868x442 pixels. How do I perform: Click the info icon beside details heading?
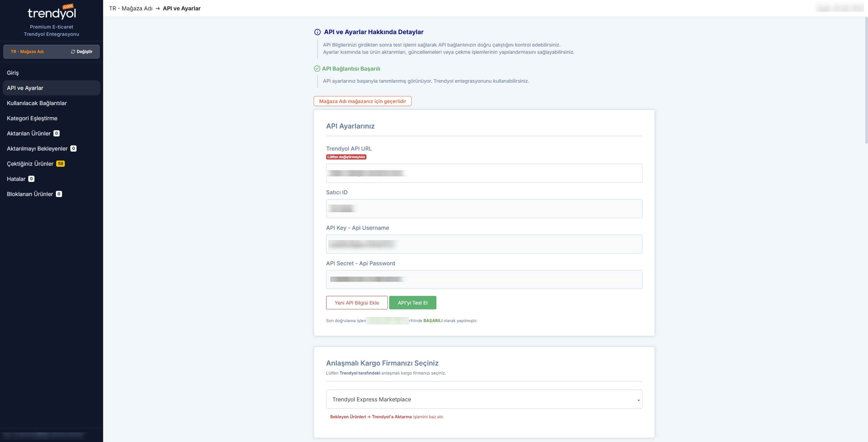317,32
